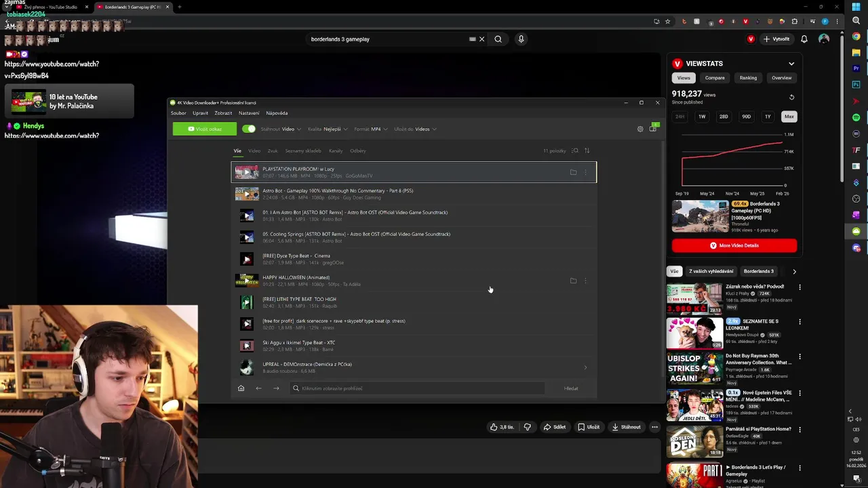Open the Upravit menu
The height and width of the screenshot is (488, 868).
point(200,113)
